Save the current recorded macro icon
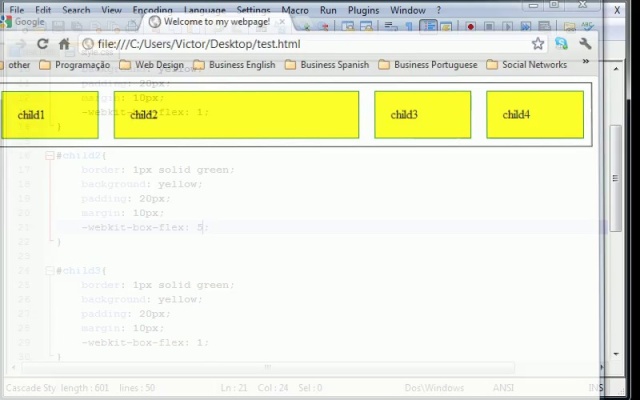640x400 pixels. [x=544, y=27]
